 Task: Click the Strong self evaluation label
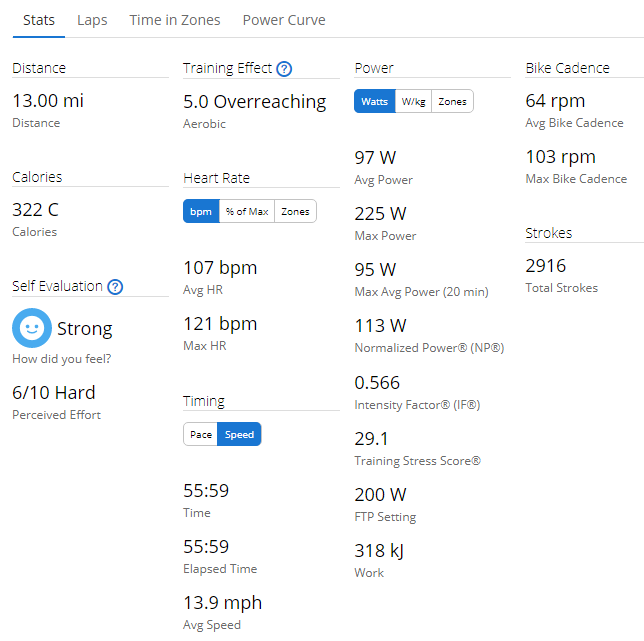click(x=85, y=329)
